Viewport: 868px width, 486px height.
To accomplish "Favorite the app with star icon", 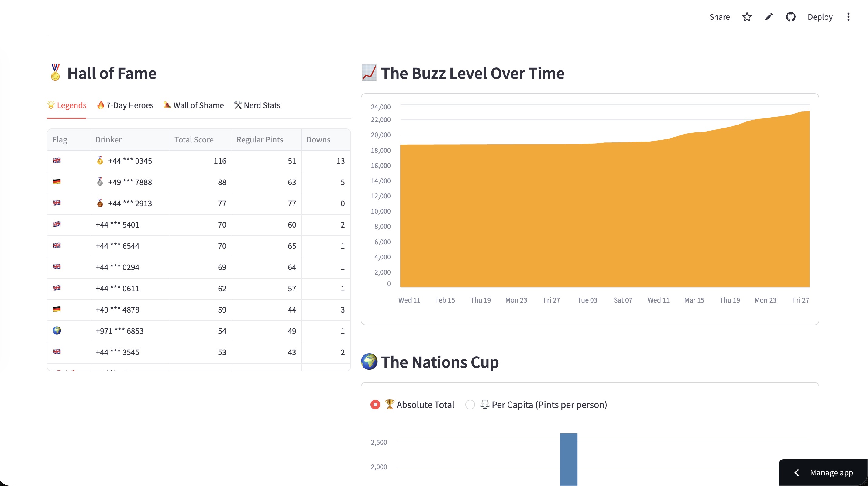I will click(x=747, y=17).
